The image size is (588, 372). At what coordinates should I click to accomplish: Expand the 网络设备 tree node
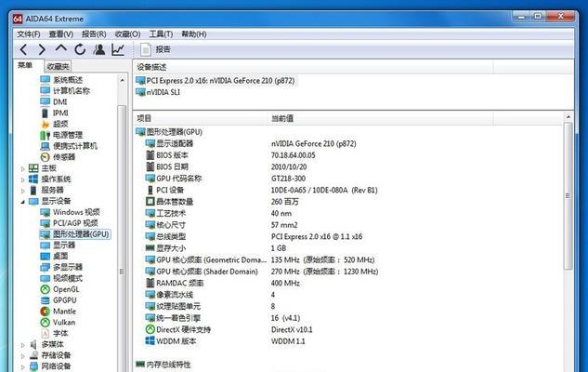pos(22,366)
